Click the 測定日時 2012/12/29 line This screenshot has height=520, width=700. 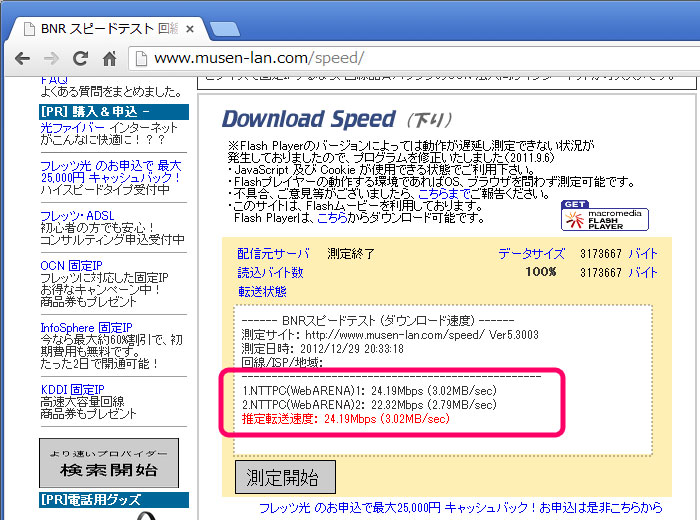pos(322,349)
